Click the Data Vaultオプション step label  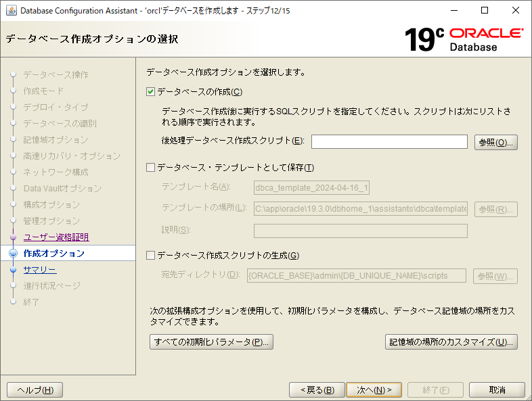point(62,189)
